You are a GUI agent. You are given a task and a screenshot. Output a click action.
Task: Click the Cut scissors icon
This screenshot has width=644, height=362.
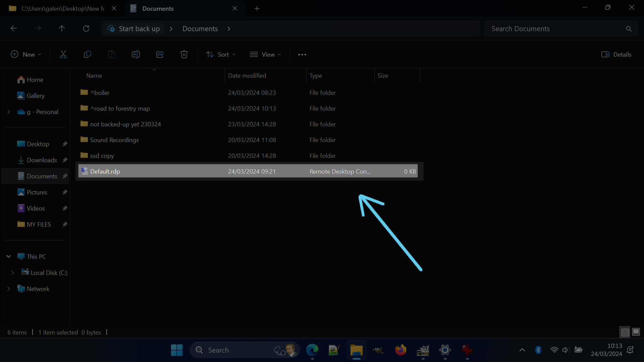click(x=63, y=54)
